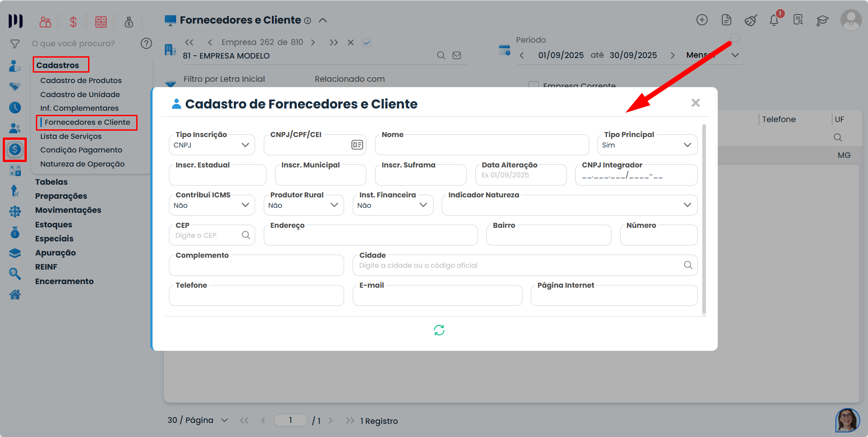
Task: Open the graduation cap training icon
Action: click(822, 20)
